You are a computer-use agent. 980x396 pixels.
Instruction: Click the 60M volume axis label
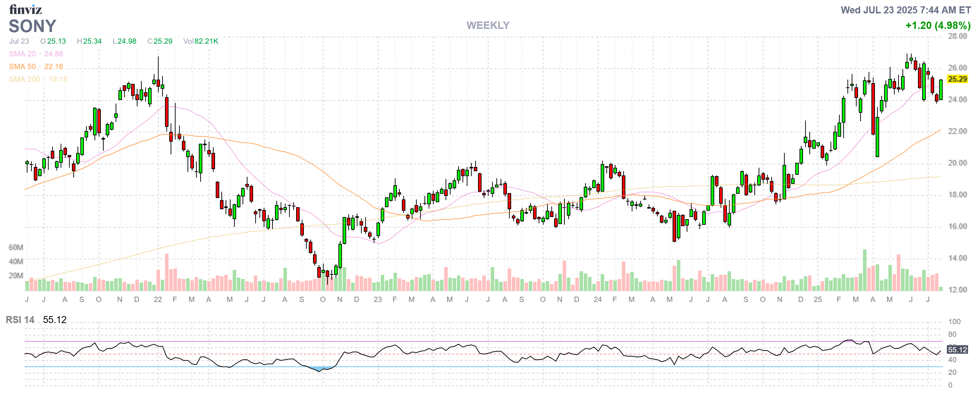click(x=16, y=247)
